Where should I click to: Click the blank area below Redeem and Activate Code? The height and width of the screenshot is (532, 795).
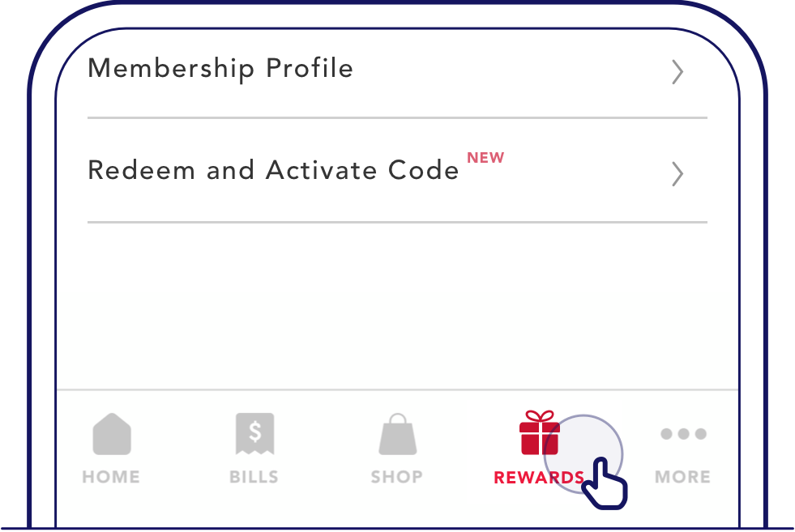tap(397, 306)
